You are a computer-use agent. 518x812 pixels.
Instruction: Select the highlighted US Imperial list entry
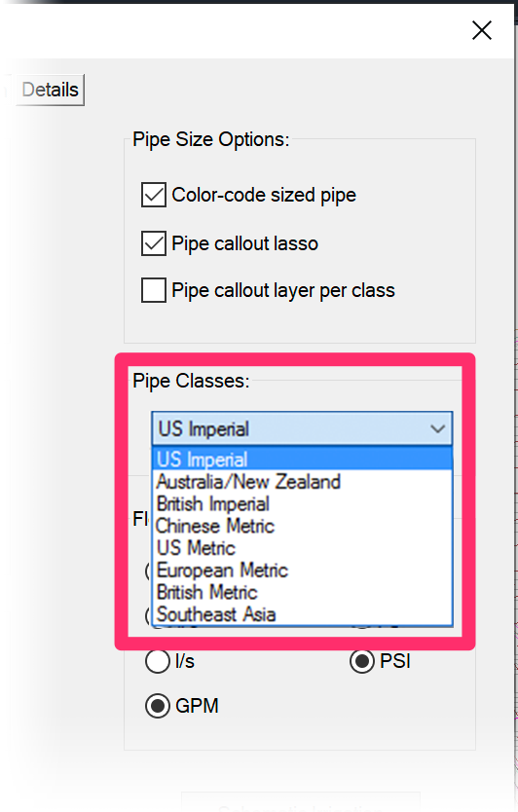click(x=302, y=459)
